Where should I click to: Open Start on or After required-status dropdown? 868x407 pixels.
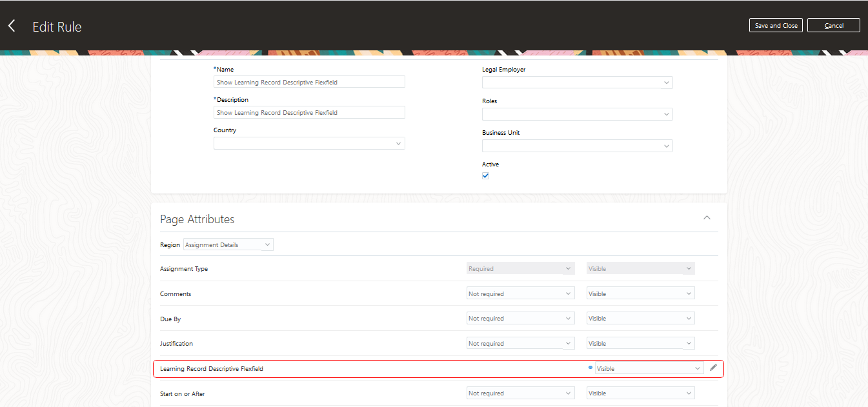click(x=520, y=393)
